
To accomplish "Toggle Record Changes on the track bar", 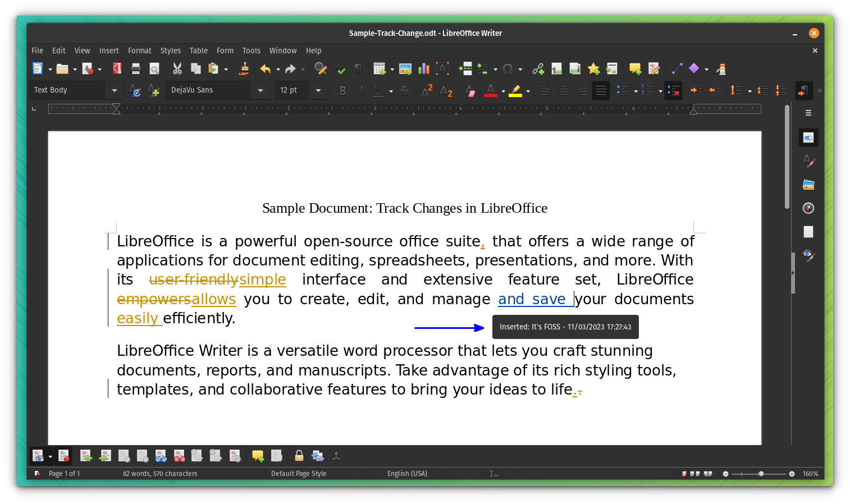I will pos(63,456).
